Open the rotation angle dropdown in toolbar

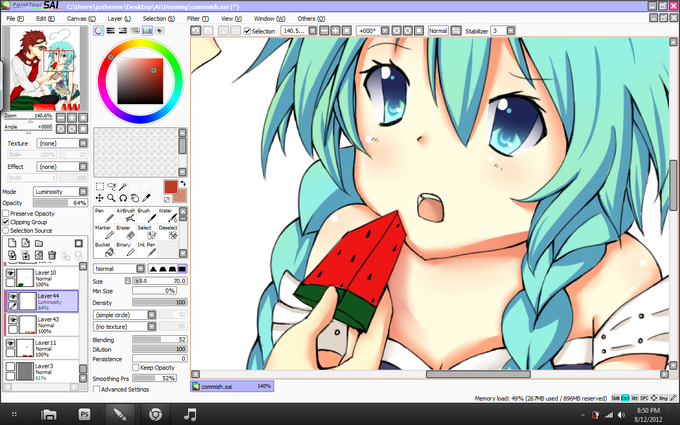[385, 31]
